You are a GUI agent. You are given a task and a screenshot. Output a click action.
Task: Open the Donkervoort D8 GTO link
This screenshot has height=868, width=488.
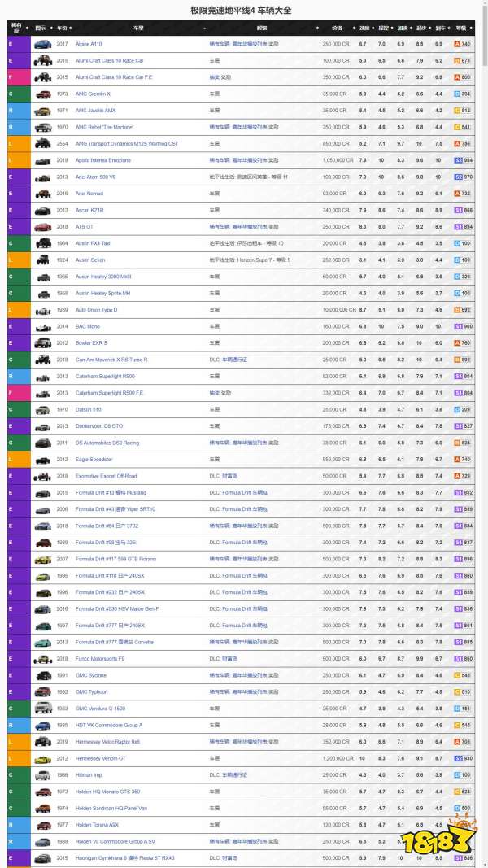[x=99, y=426]
